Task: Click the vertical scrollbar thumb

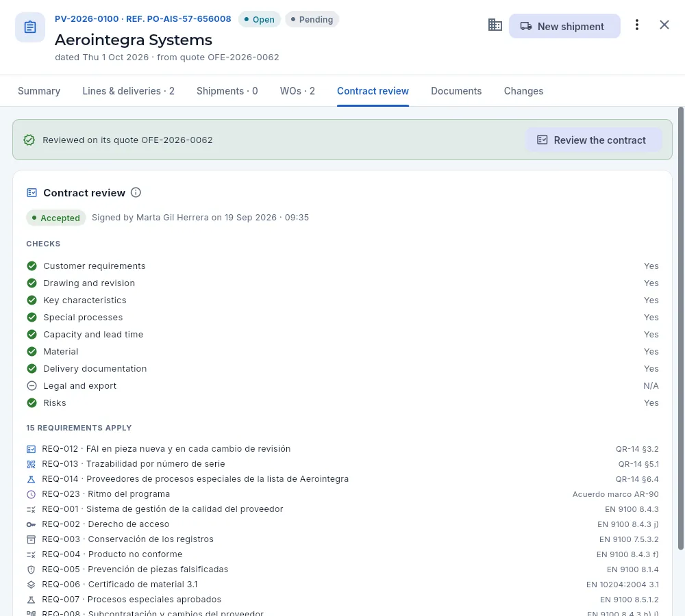Action: 681,329
